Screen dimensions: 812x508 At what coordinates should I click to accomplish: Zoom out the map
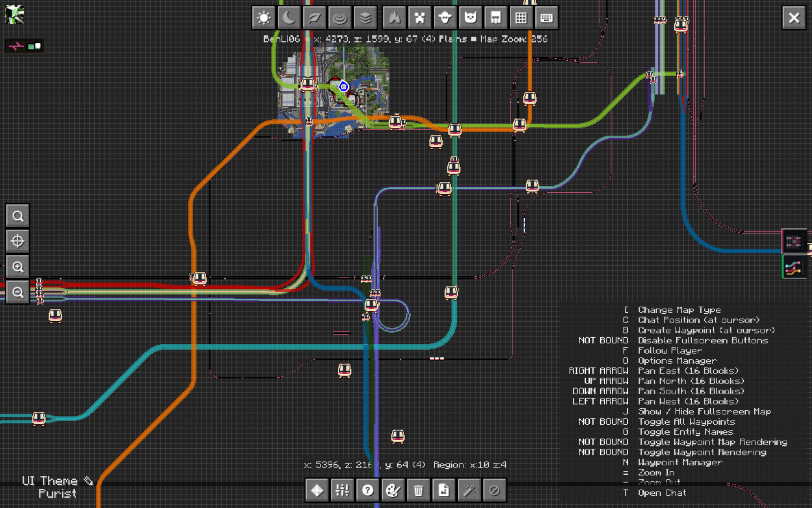18,292
